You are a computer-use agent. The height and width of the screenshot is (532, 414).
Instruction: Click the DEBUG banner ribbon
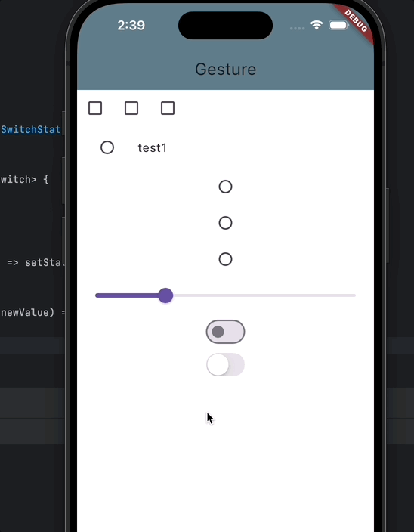coord(356,21)
